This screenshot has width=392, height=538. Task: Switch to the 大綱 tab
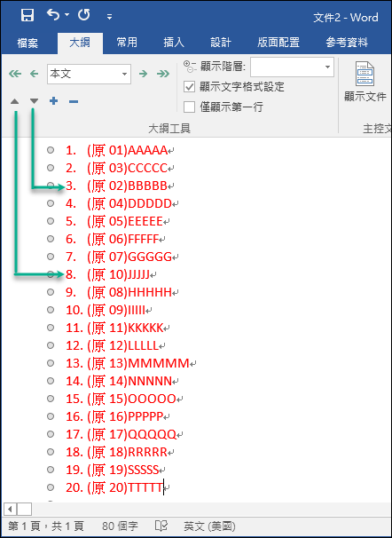80,43
